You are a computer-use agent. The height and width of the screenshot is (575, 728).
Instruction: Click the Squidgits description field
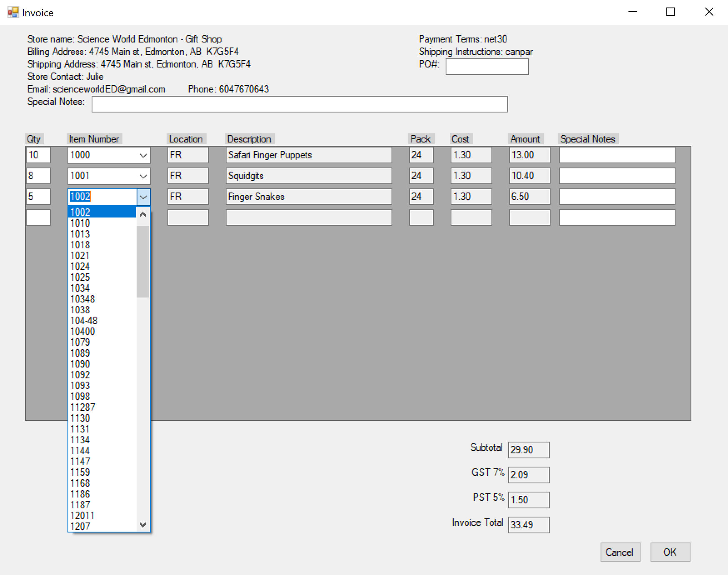309,176
